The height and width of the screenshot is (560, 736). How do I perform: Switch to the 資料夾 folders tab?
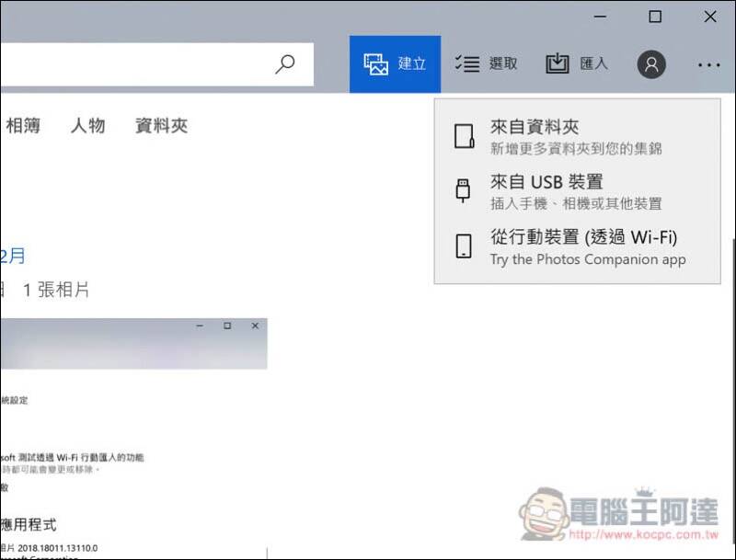click(162, 126)
